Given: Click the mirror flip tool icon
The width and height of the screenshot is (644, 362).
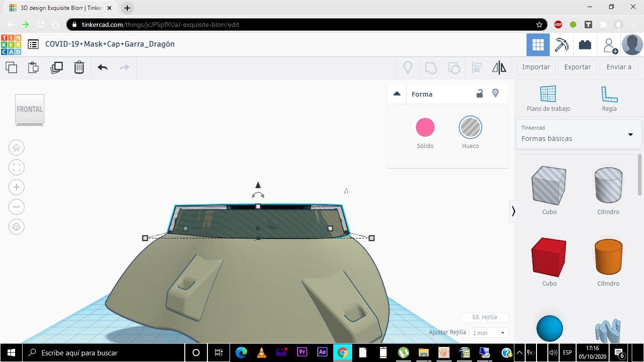Looking at the screenshot, I should pos(499,67).
